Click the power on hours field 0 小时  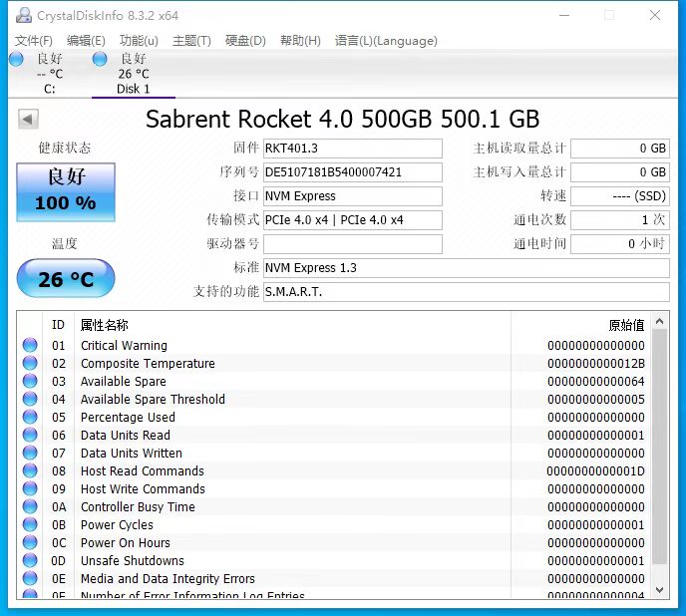tap(620, 243)
